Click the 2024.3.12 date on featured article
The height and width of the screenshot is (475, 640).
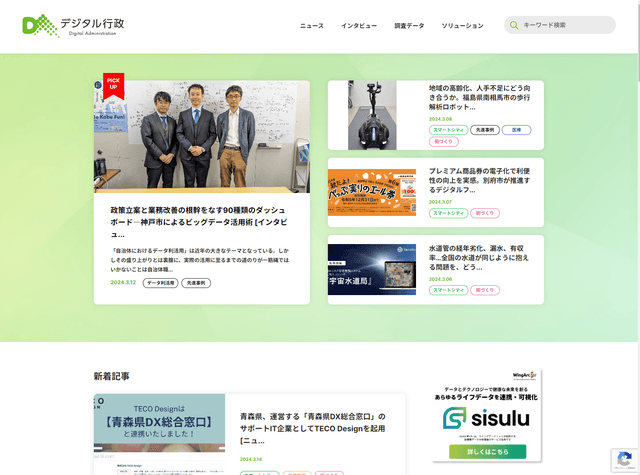point(123,282)
